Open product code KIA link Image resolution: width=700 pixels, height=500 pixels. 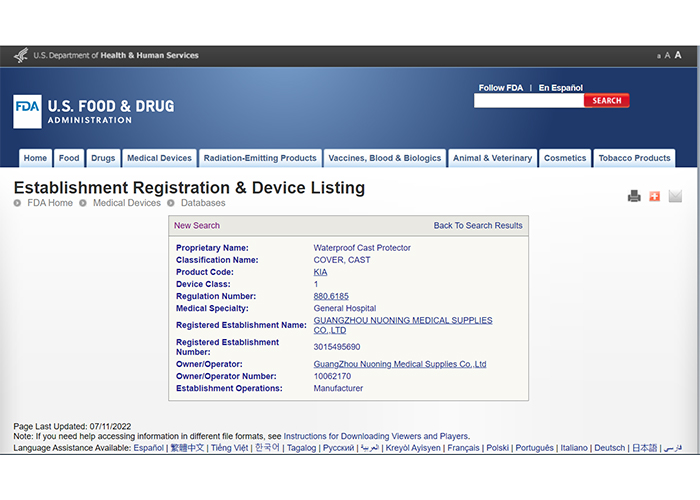pos(320,272)
